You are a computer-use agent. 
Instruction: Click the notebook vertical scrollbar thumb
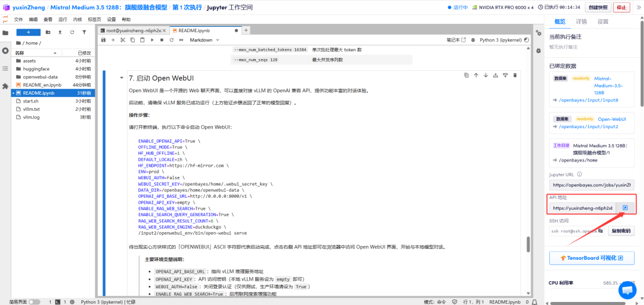click(528, 245)
